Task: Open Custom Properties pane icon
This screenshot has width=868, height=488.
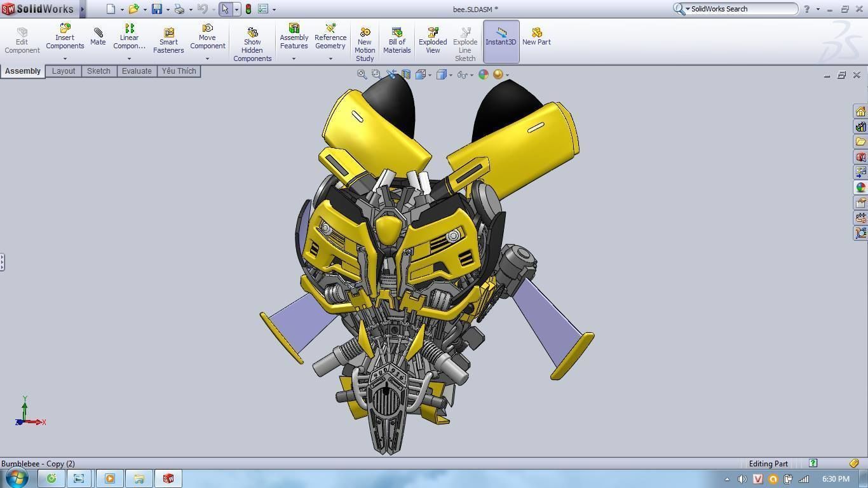Action: [x=860, y=203]
